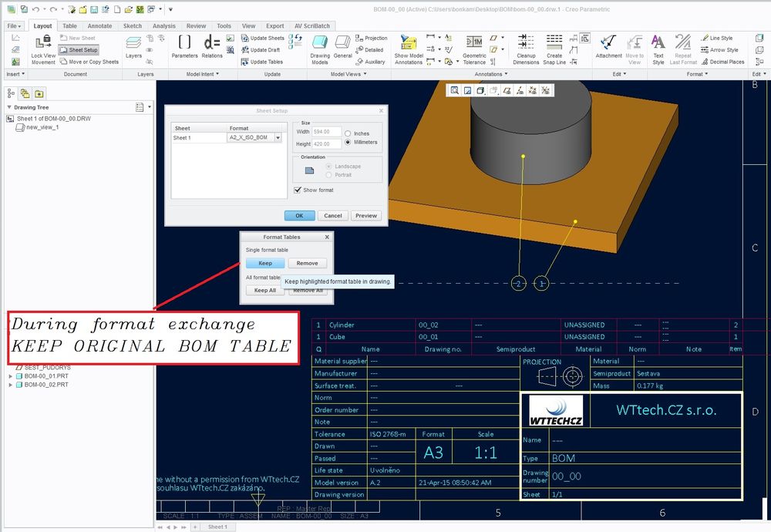Open Geometric Tolerance tool

coord(474,49)
